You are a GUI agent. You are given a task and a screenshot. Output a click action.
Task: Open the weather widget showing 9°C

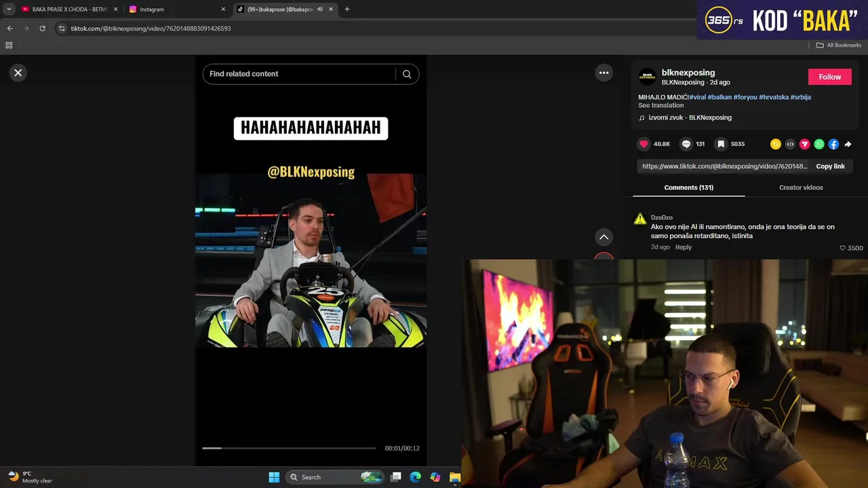[31, 477]
